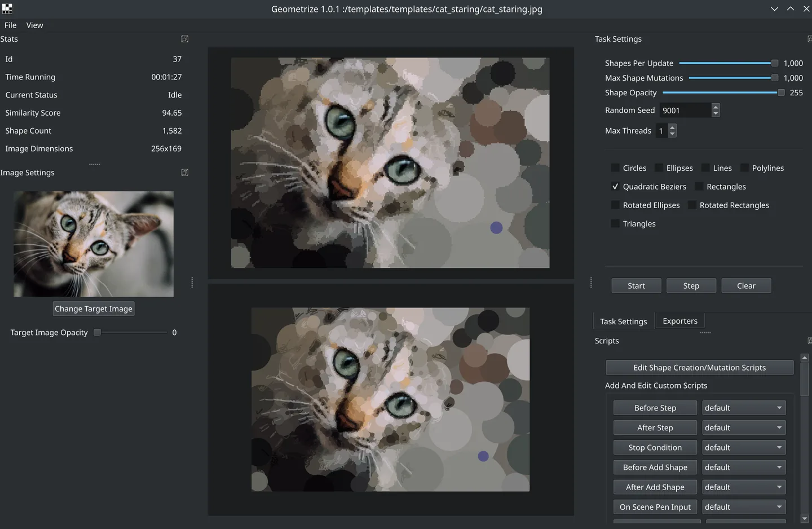
Task: Click the Start button
Action: (x=636, y=286)
